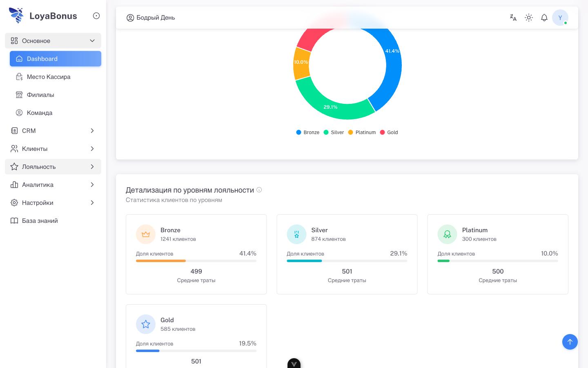Click the Silver tier progress bar

pos(347,260)
